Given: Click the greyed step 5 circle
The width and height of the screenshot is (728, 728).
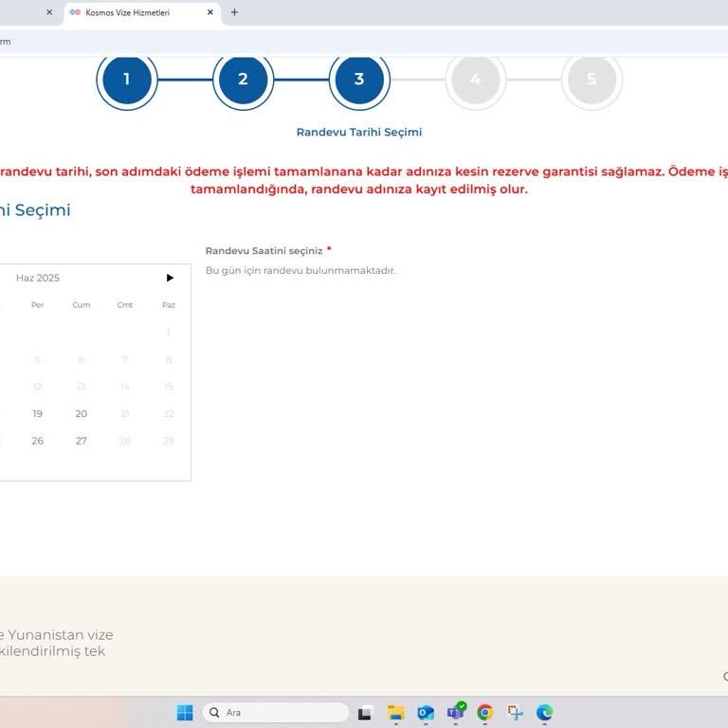Looking at the screenshot, I should (591, 79).
